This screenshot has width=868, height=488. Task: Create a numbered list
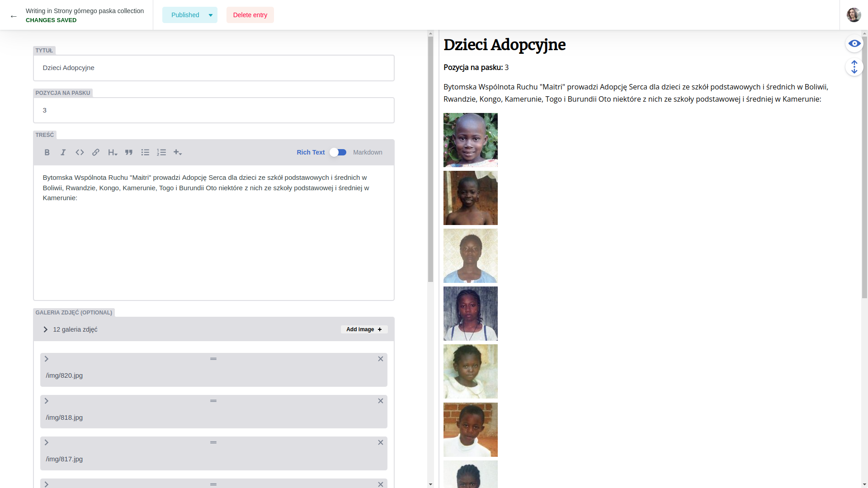[x=161, y=152]
